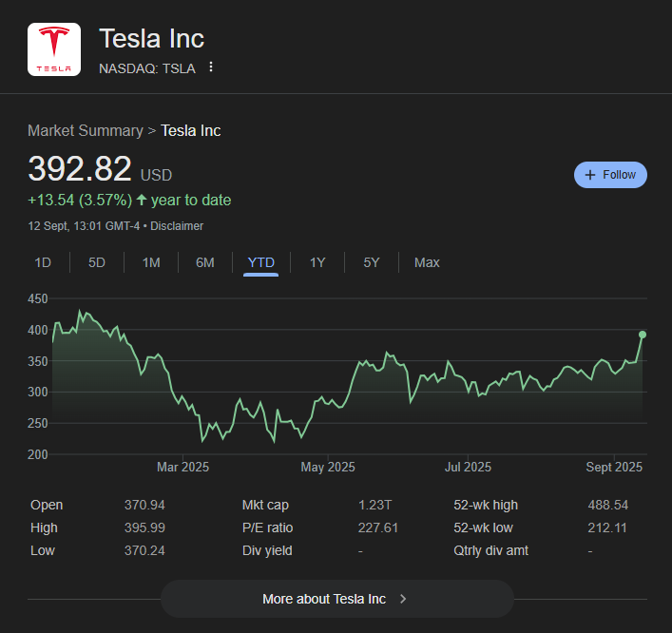This screenshot has width=672, height=633.
Task: Click the Tesla Inc page heading
Action: 152,39
